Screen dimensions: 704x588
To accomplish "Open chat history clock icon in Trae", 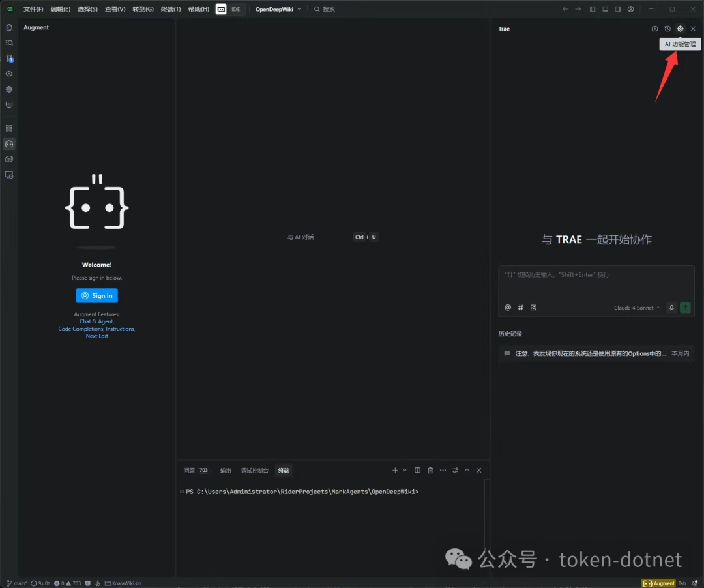I will point(667,29).
